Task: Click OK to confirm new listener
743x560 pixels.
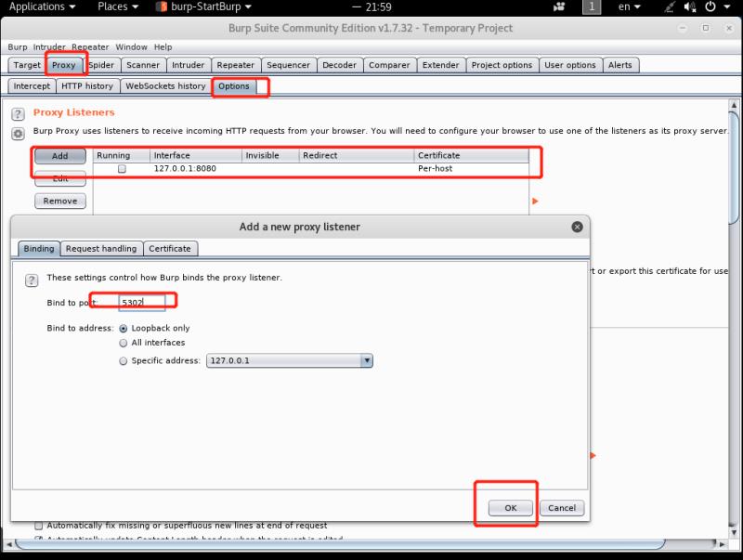Action: coord(511,508)
